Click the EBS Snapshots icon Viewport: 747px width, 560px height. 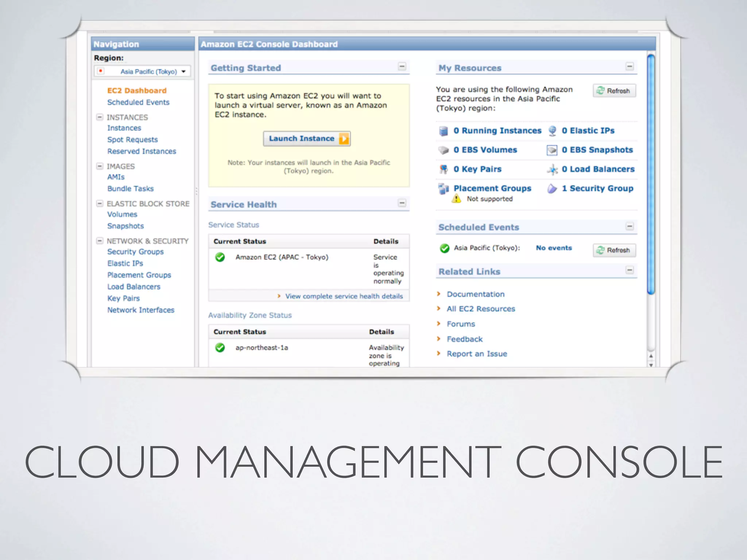[552, 150]
